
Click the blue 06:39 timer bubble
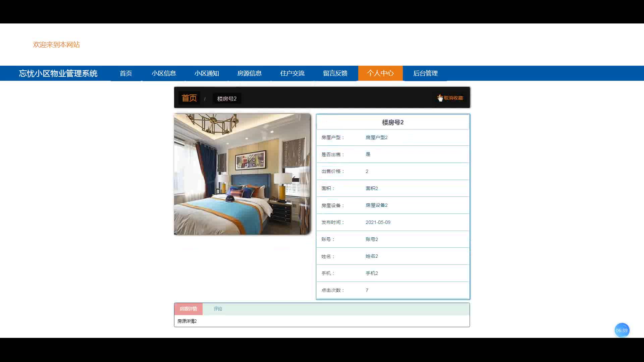(622, 330)
